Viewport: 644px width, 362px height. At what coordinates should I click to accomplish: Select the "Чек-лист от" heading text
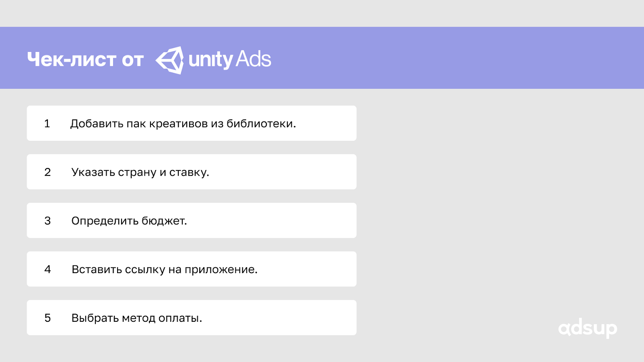click(x=85, y=60)
